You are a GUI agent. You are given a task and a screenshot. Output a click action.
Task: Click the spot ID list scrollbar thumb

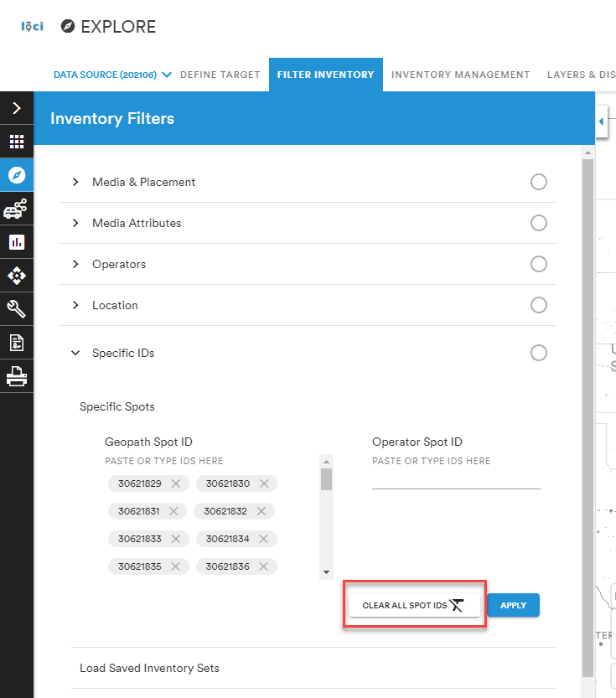[x=326, y=479]
